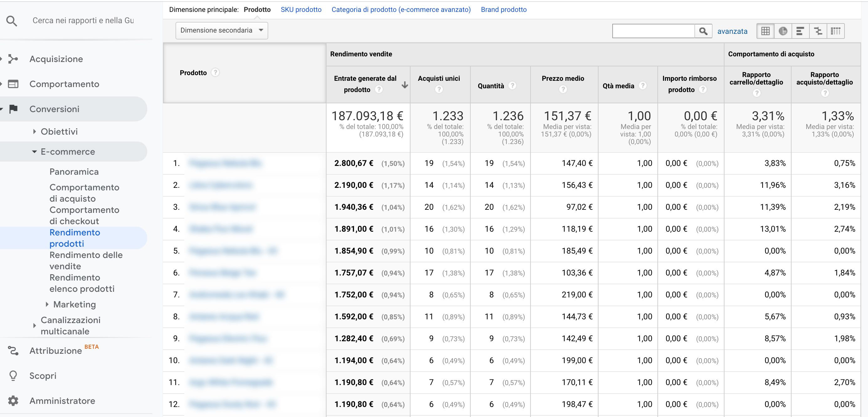Open the Comportamento menu
Viewport: 868px width, 417px height.
click(64, 84)
